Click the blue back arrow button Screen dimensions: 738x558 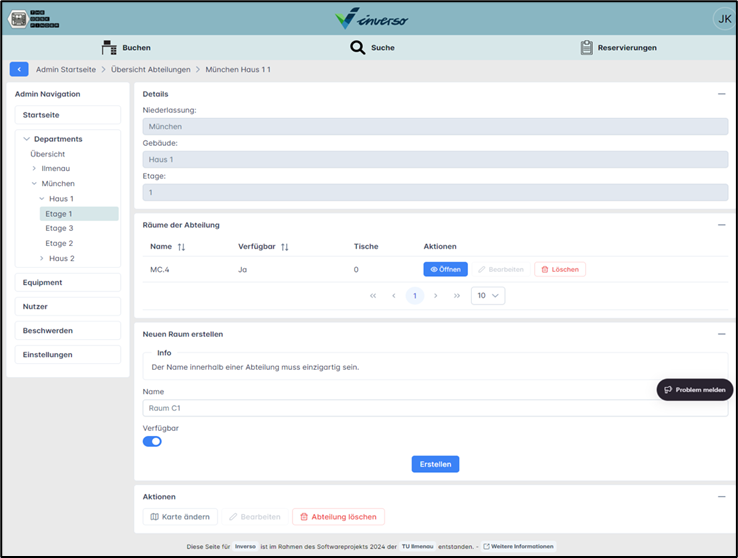tap(19, 69)
